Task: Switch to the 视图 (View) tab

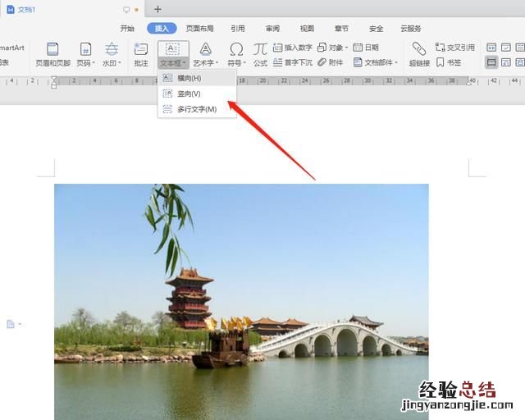Action: (x=307, y=29)
